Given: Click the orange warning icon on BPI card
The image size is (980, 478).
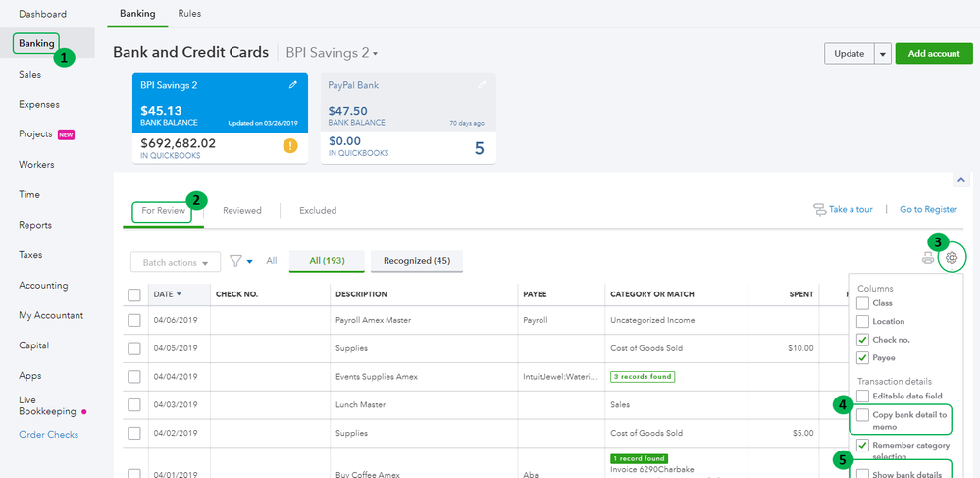Looking at the screenshot, I should [290, 146].
